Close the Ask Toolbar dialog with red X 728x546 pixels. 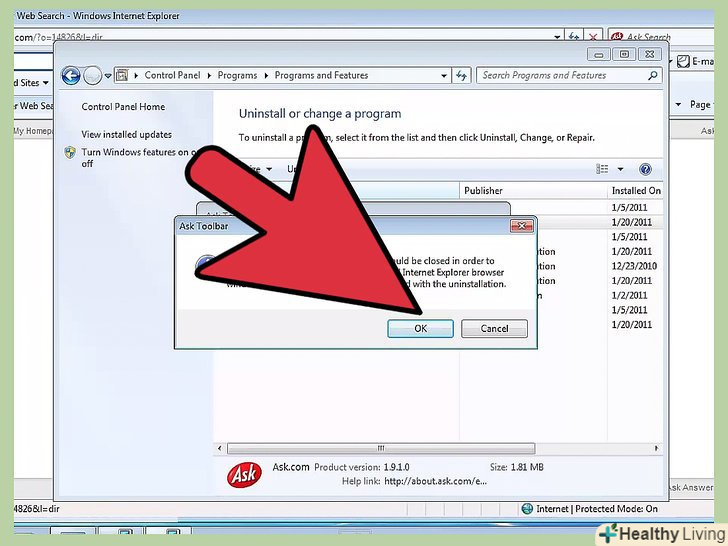point(521,226)
